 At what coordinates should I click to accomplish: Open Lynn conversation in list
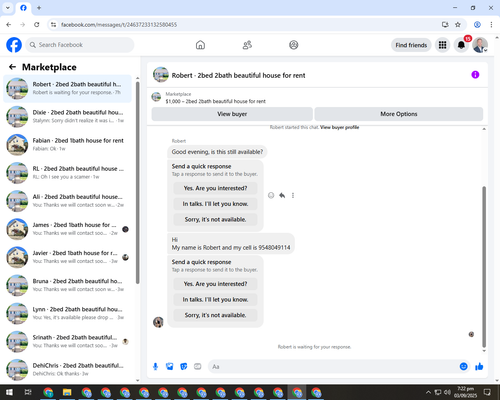[67, 313]
